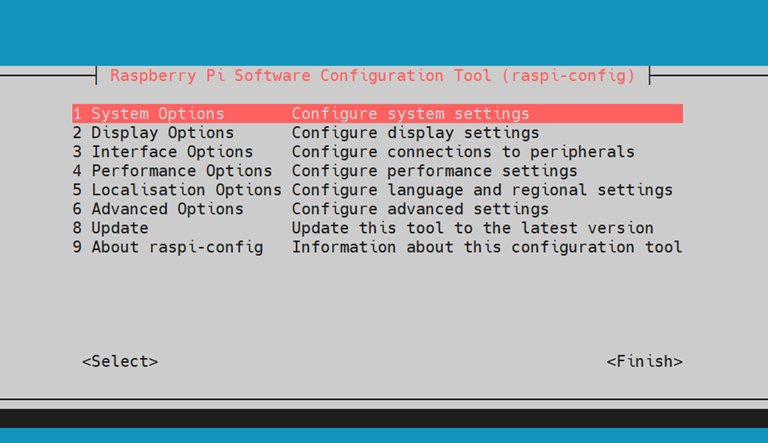Click 'Configure language and regional settings' text

pyautogui.click(x=482, y=190)
